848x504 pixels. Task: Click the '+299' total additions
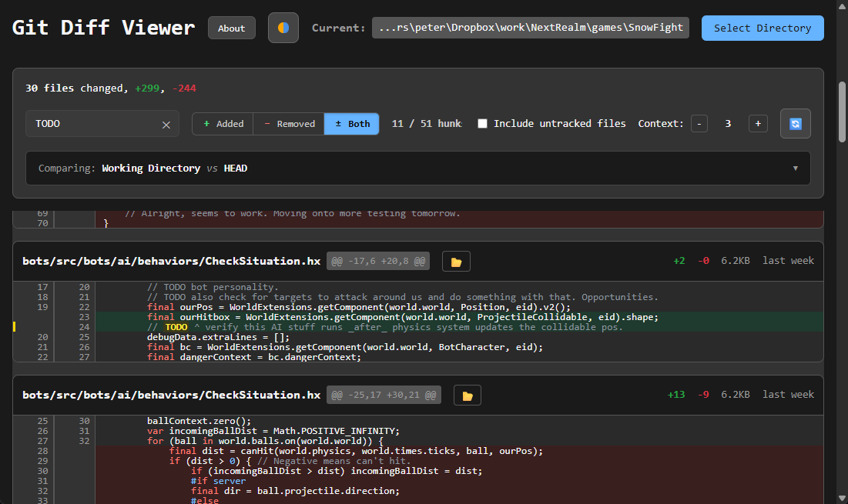coord(148,88)
